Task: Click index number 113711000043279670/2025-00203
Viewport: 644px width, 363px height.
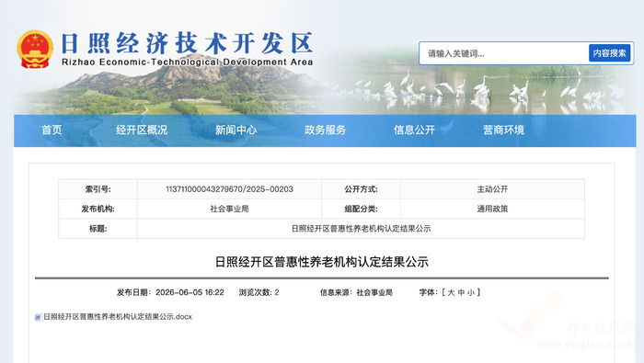Action: click(229, 189)
